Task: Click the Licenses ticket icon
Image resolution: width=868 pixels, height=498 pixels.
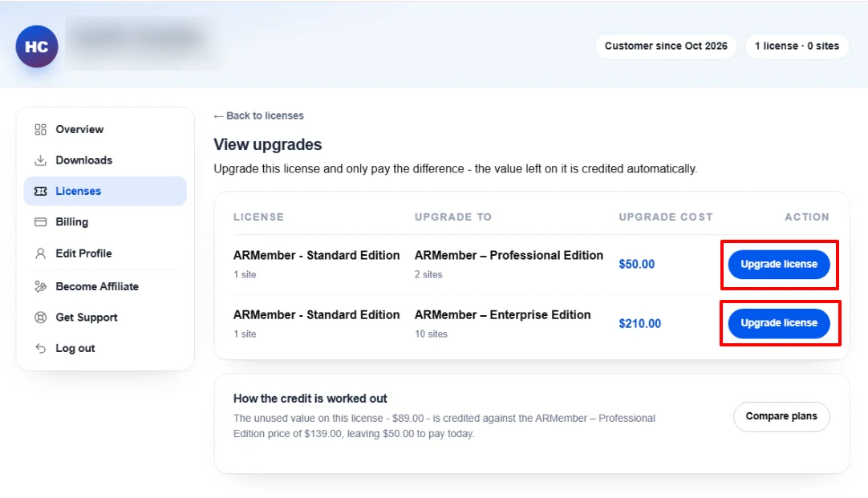Action: 40,191
